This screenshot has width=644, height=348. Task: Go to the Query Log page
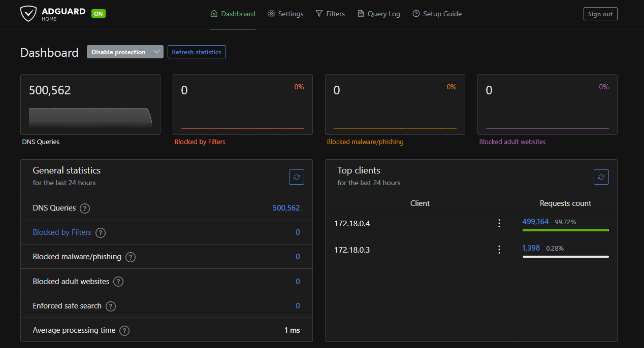point(379,14)
